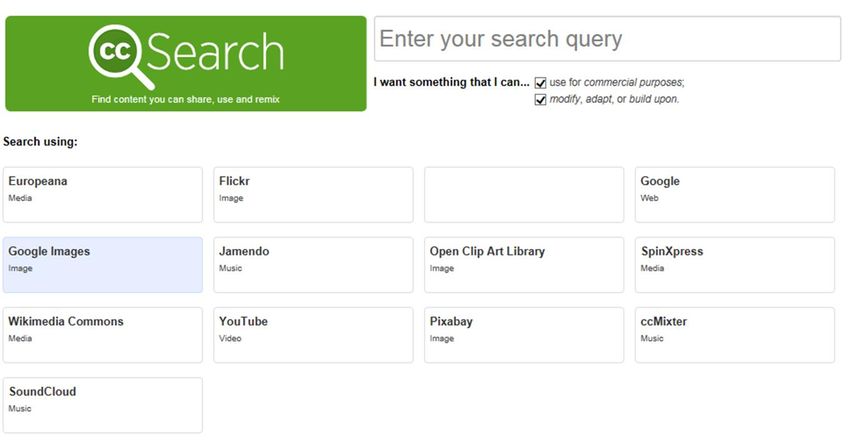
Task: Choose Jamendo music search source
Action: pos(313,265)
